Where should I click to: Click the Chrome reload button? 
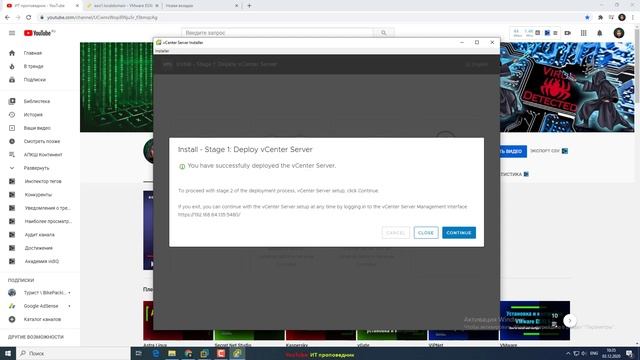point(29,18)
